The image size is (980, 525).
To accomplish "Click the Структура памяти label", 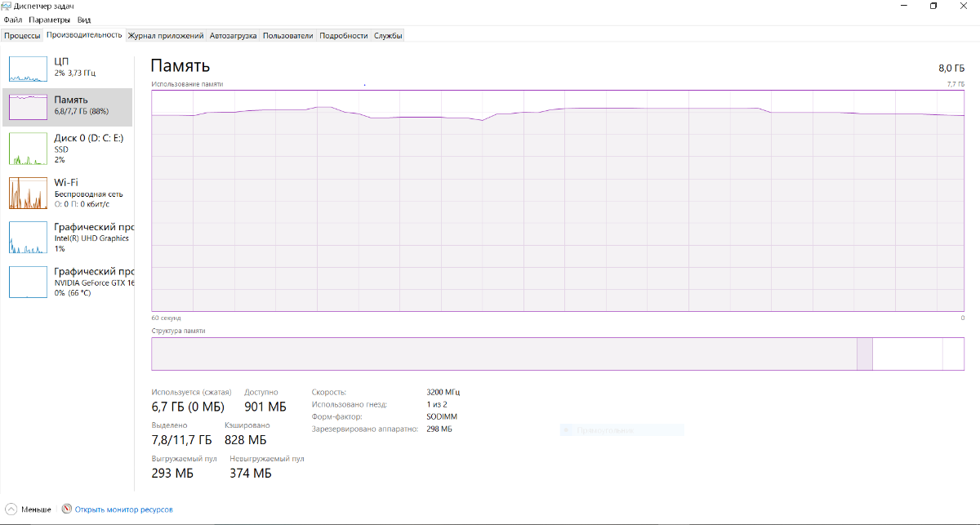I will point(179,331).
